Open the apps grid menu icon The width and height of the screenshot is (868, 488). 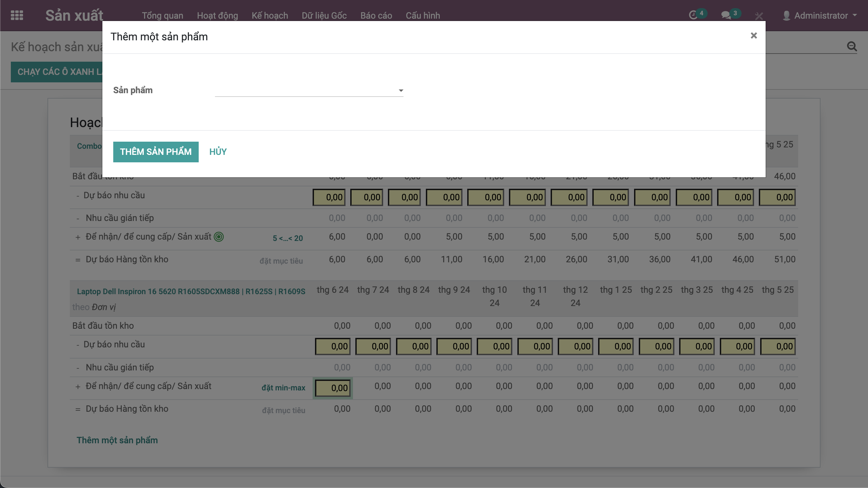tap(17, 15)
